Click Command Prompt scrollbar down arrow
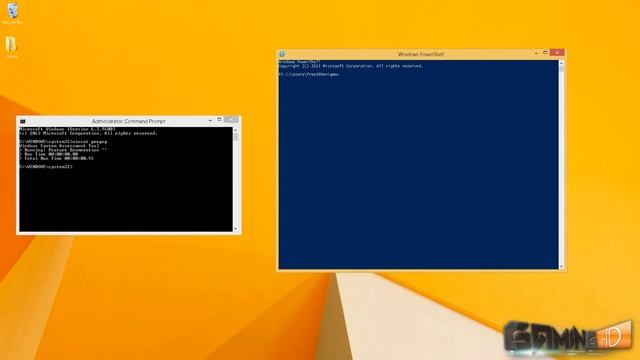 pyautogui.click(x=236, y=229)
